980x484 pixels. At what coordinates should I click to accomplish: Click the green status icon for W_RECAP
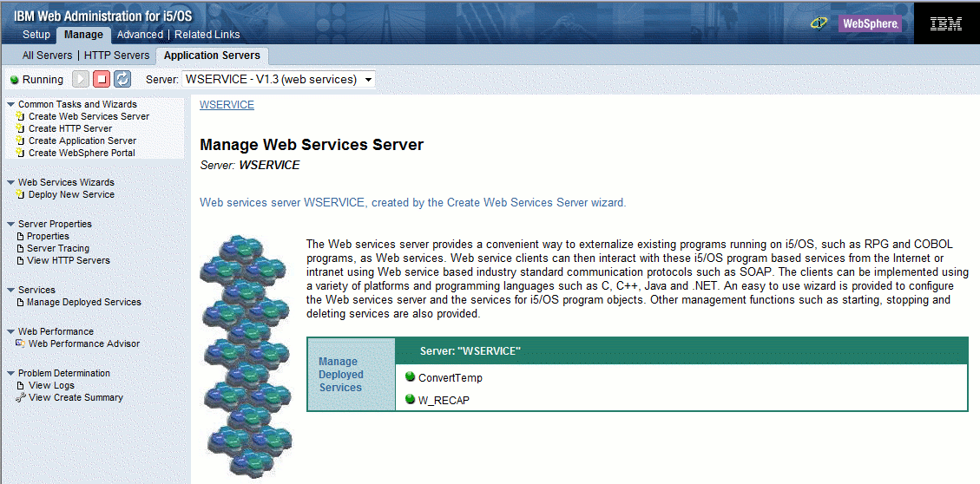point(410,399)
